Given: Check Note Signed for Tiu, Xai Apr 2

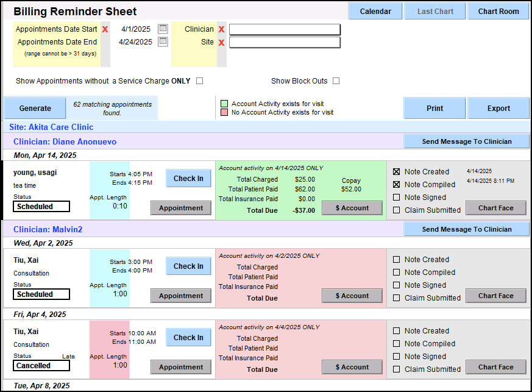Looking at the screenshot, I should point(396,285).
